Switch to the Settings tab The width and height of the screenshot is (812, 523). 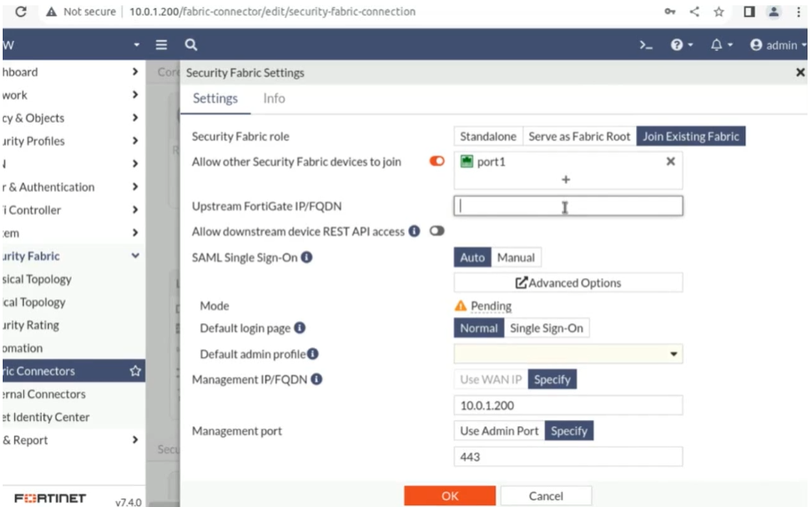point(216,99)
